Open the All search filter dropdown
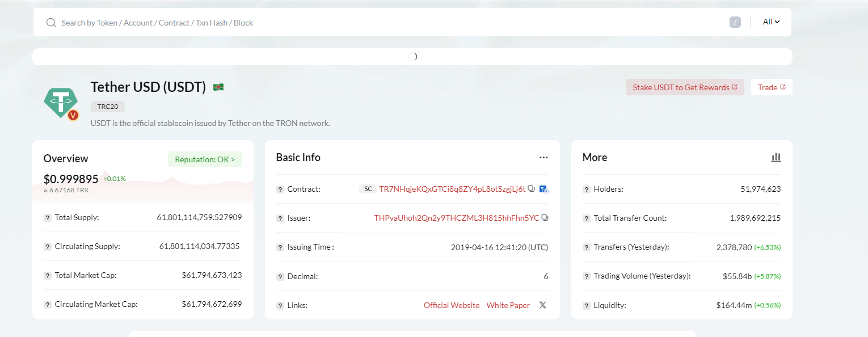Viewport: 868px width, 337px height. click(x=770, y=22)
